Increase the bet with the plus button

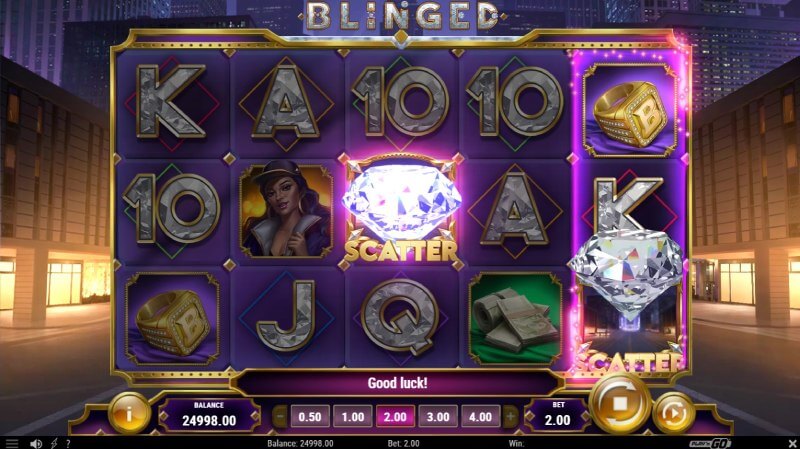(x=510, y=417)
